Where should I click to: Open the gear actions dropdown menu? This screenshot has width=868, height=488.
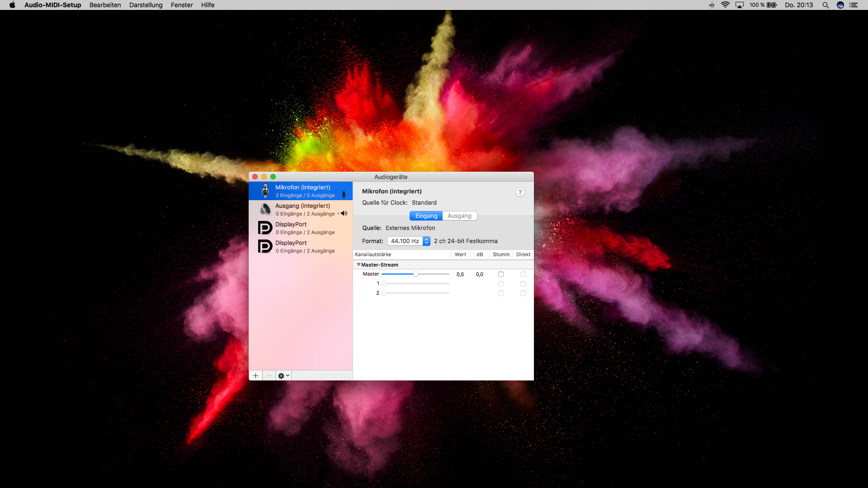pos(283,375)
